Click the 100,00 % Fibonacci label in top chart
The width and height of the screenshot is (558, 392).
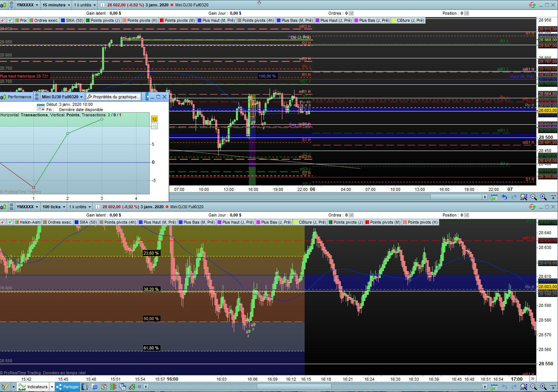click(x=267, y=76)
